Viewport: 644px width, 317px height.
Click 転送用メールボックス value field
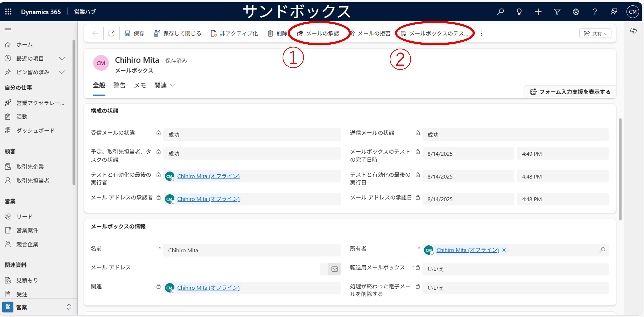coord(516,269)
